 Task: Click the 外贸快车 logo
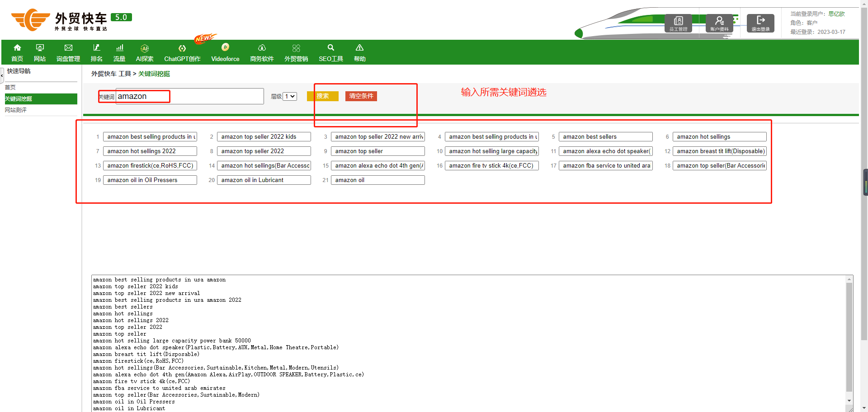[x=71, y=20]
